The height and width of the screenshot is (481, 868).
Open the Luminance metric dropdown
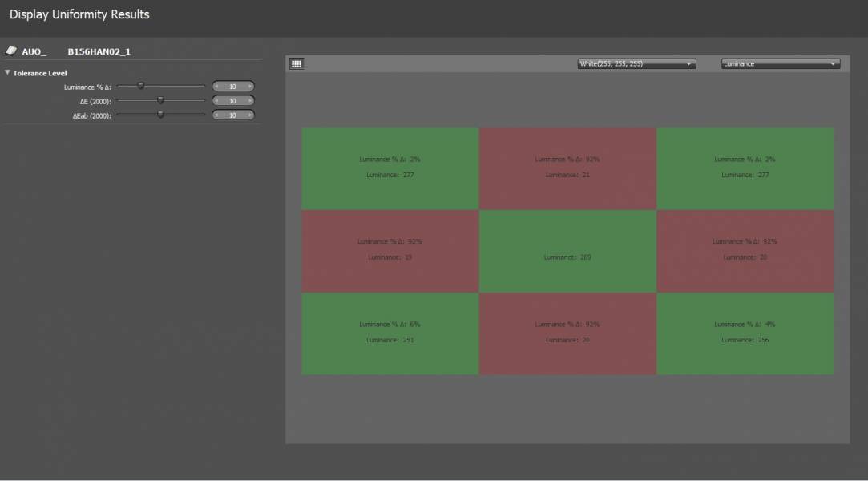coord(780,64)
